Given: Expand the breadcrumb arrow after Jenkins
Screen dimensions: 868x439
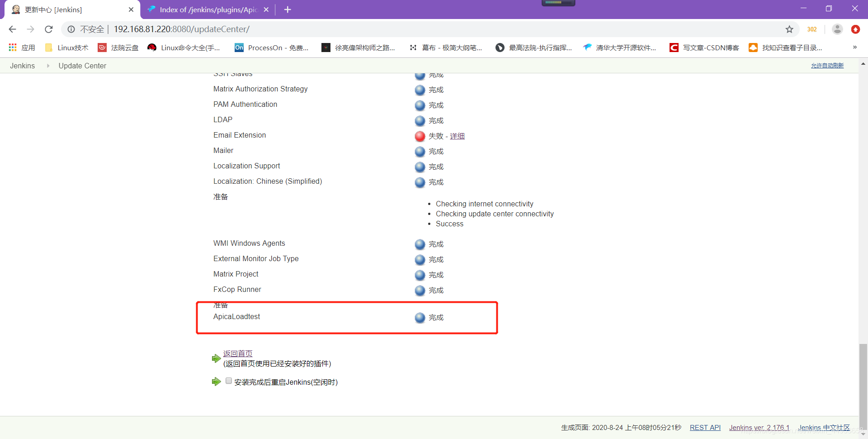Looking at the screenshot, I should tap(48, 66).
